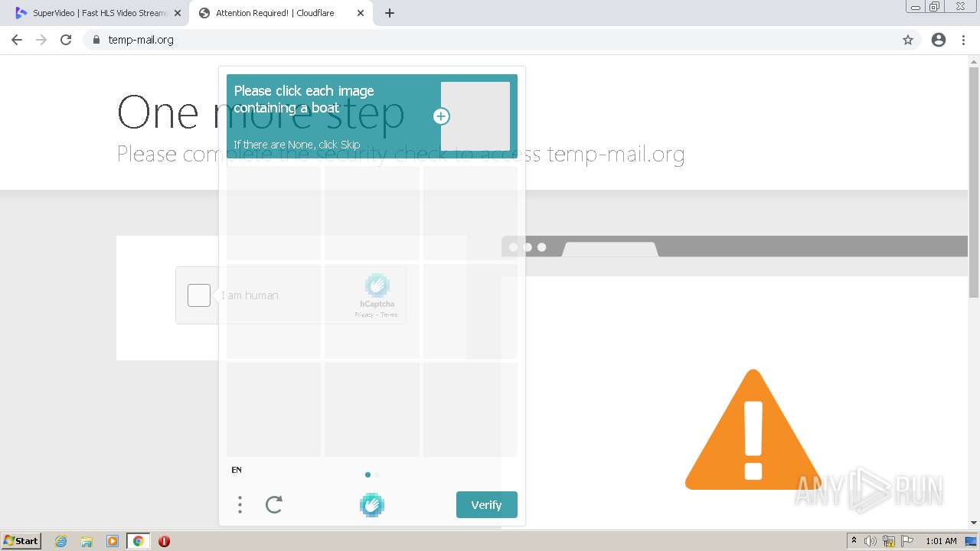Select the bottom-left captcha image tile
The image size is (980, 551).
(273, 409)
